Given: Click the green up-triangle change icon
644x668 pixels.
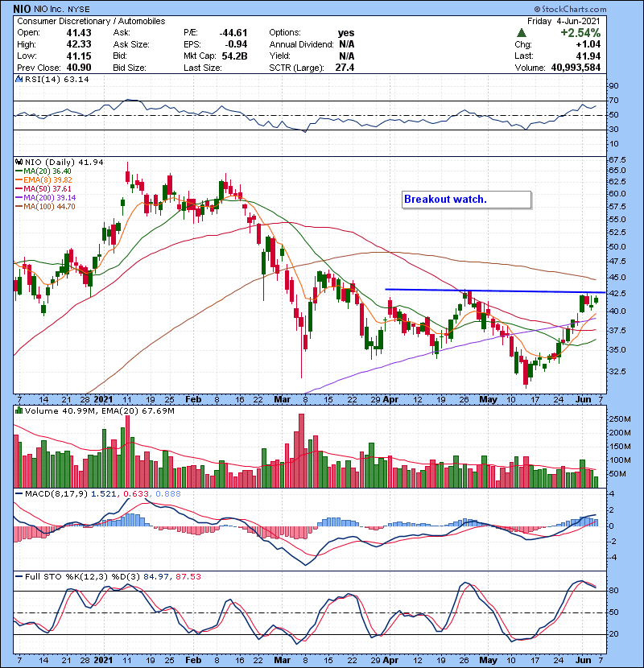Looking at the screenshot, I should tap(521, 33).
